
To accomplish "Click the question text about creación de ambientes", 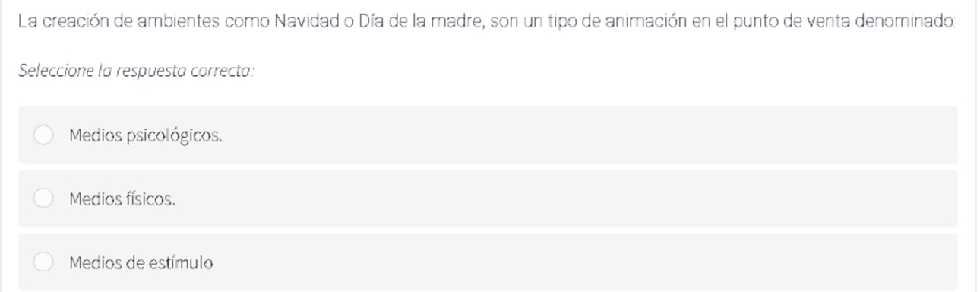I will [x=486, y=21].
